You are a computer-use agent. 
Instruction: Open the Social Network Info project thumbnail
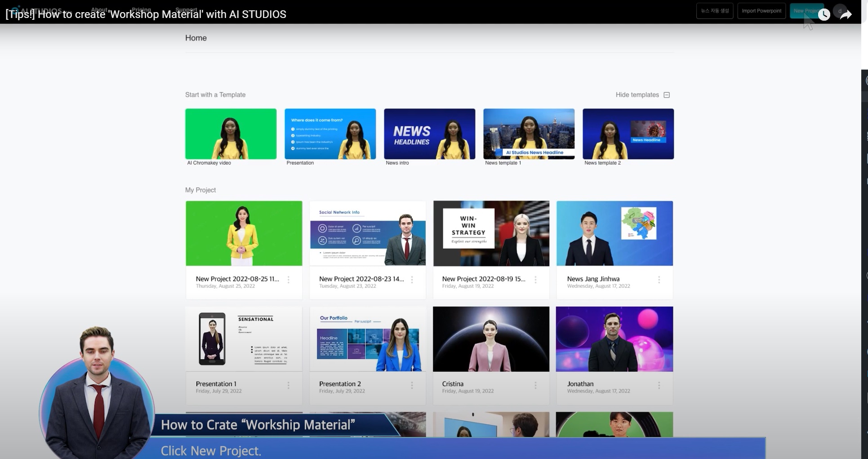[368, 233]
